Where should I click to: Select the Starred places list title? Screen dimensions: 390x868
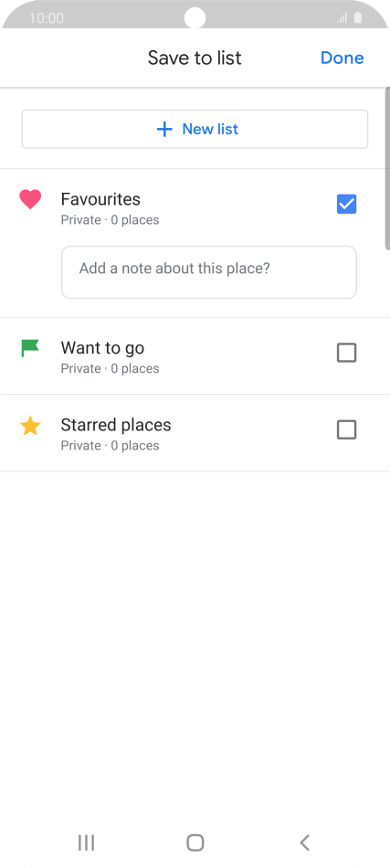click(116, 425)
